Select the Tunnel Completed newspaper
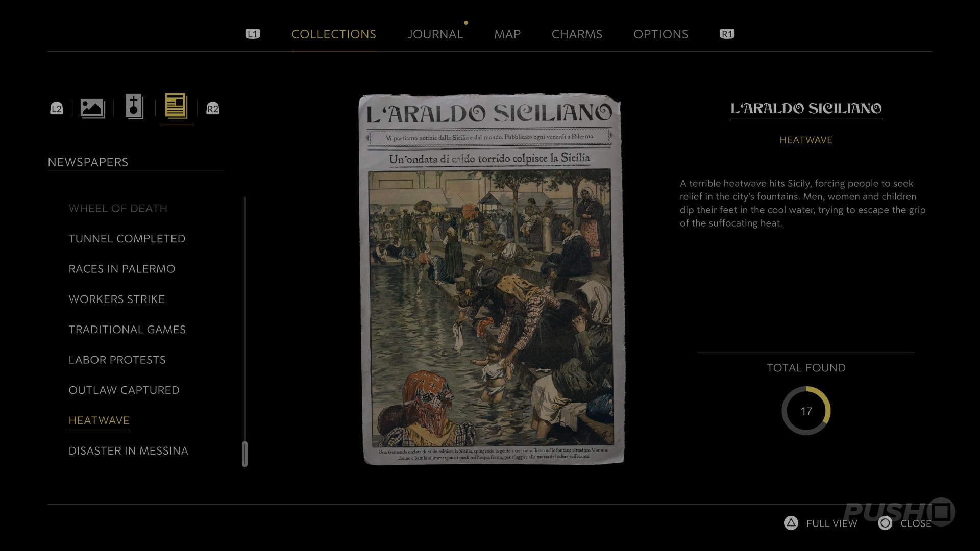980x551 pixels. pyautogui.click(x=127, y=239)
